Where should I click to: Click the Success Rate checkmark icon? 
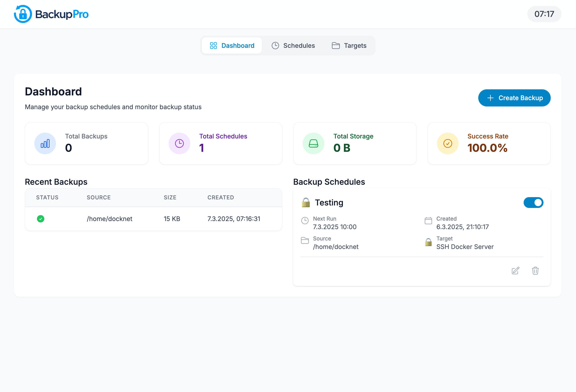(448, 143)
